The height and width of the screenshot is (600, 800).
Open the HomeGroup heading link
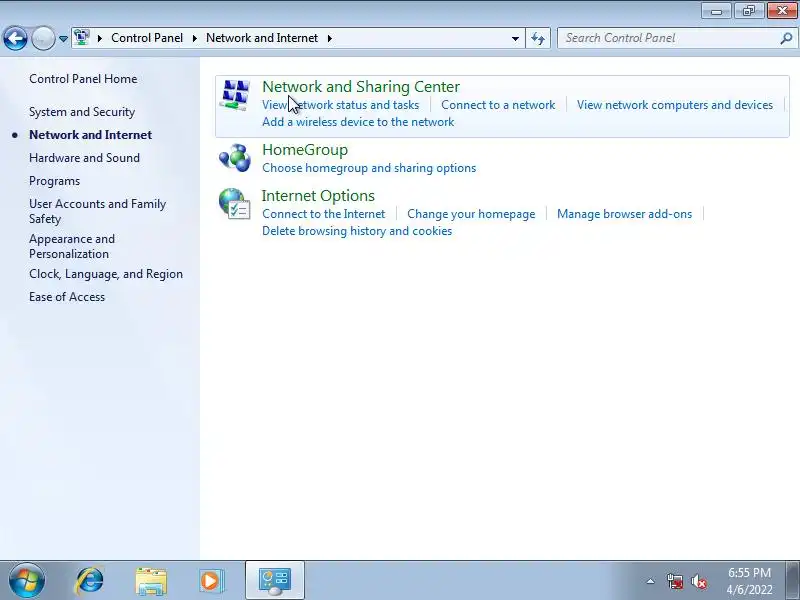(305, 150)
